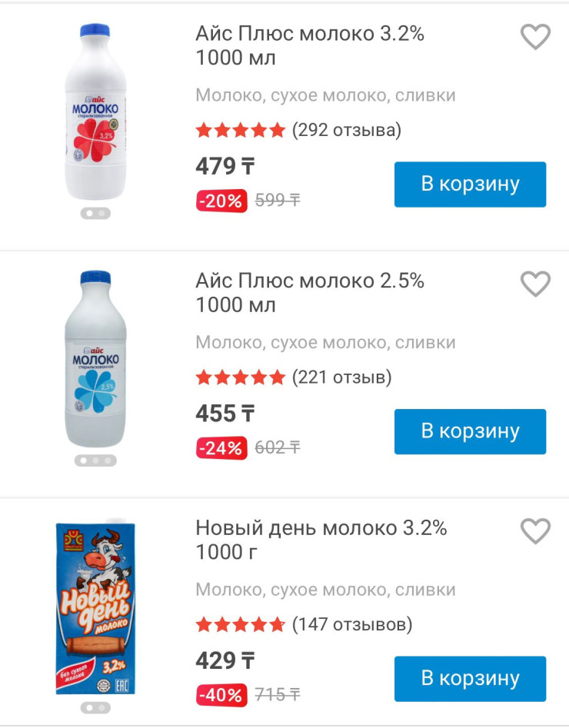
Task: Open the Айс Плюс молоко 2.5% 1000 мл title
Action: coord(309,293)
